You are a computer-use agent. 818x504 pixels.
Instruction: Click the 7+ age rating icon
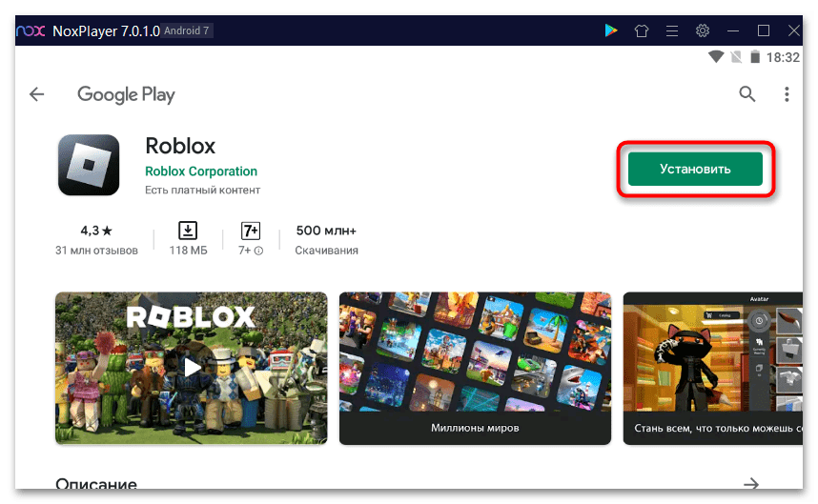pyautogui.click(x=251, y=232)
